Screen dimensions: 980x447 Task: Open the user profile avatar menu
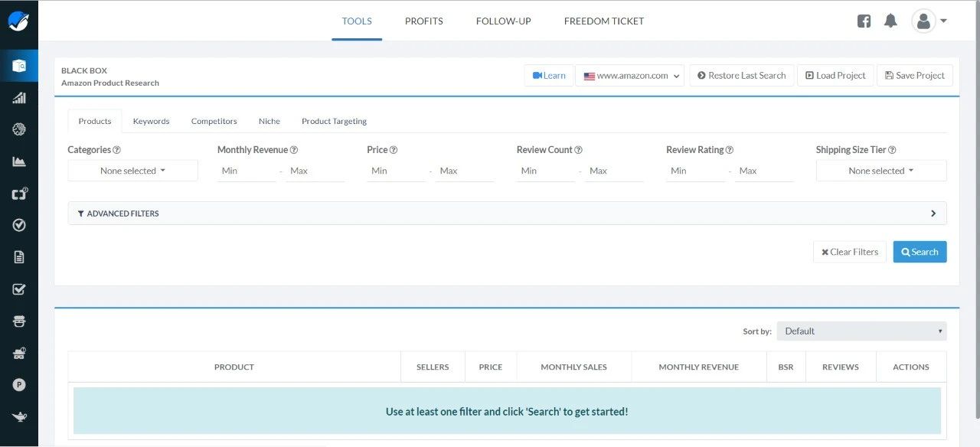point(929,21)
